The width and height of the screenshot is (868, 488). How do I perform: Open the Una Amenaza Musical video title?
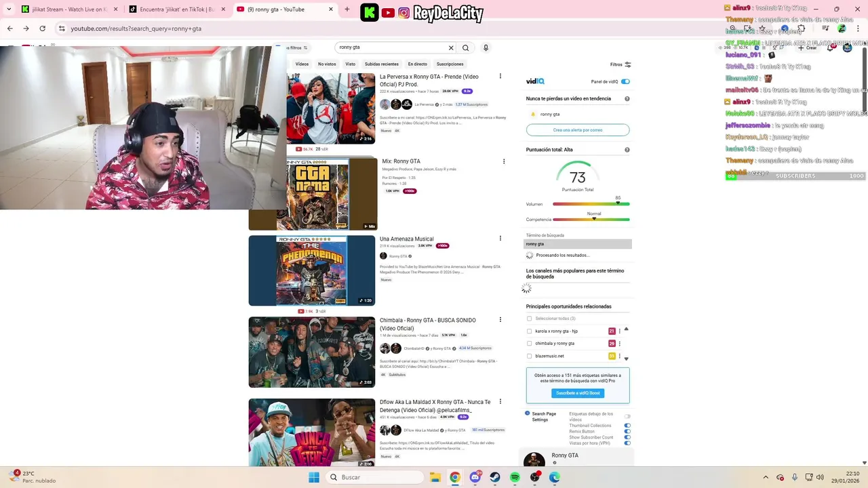click(x=406, y=239)
